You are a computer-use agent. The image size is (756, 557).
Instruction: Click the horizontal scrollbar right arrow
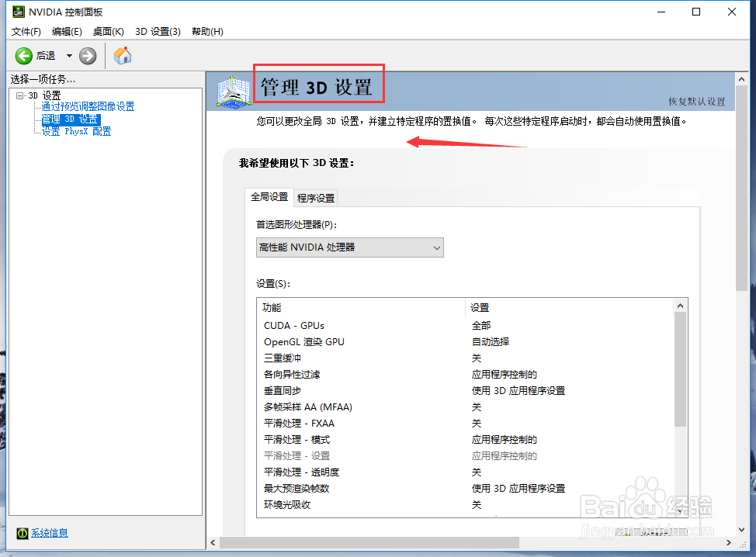pyautogui.click(x=729, y=542)
